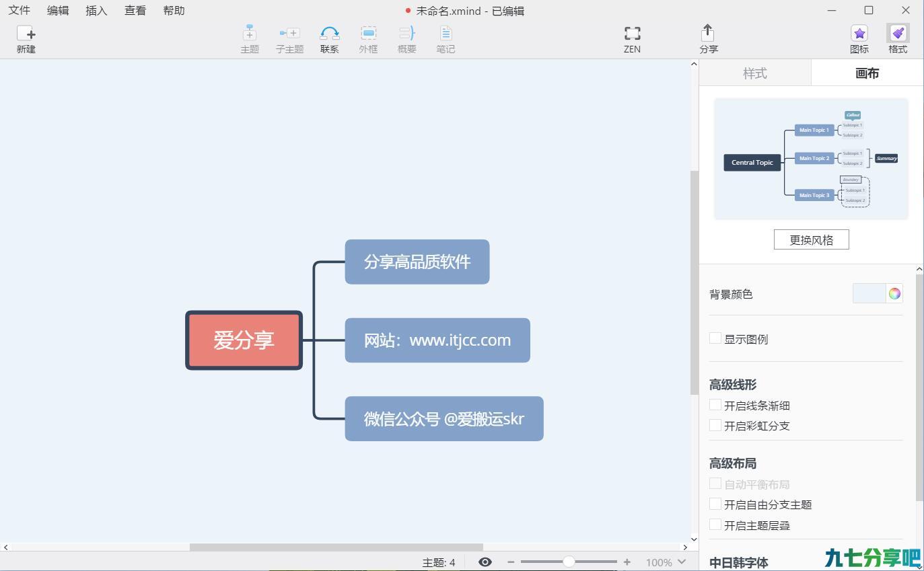The width and height of the screenshot is (924, 571).
Task: Select the topic 微信公众号 @爱搬运skr
Action: (x=444, y=418)
